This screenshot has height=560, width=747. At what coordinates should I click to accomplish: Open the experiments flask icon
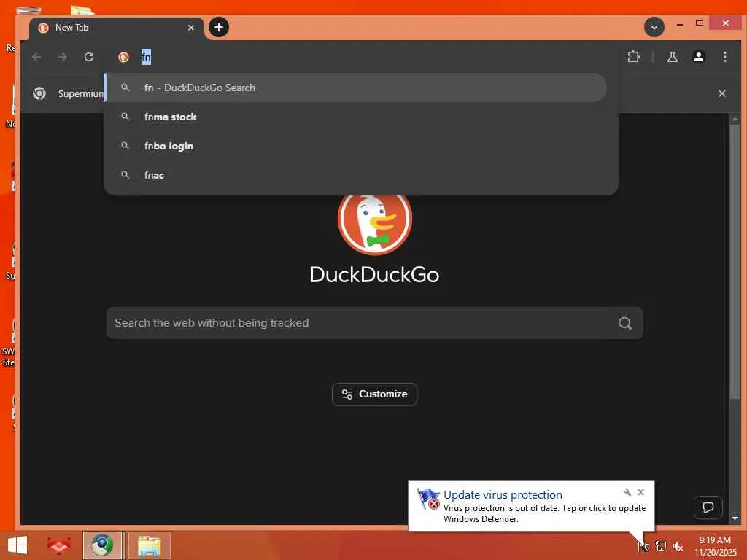point(672,57)
